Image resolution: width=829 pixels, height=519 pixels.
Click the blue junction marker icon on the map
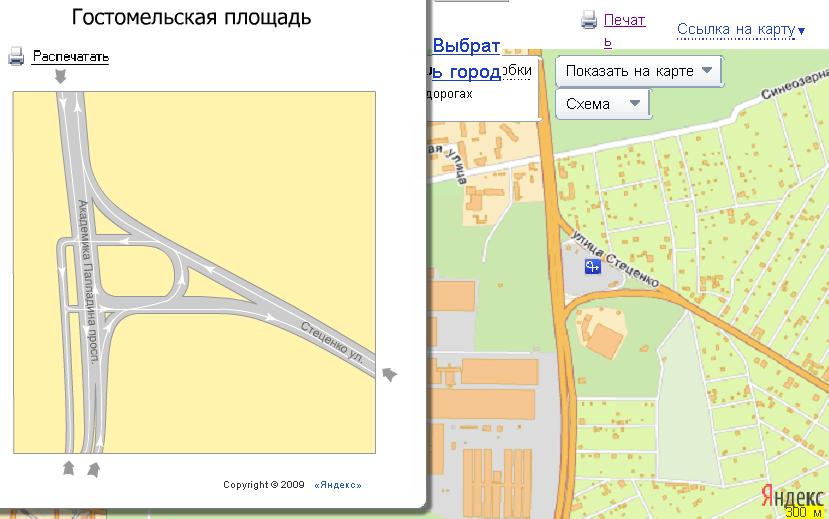[x=592, y=265]
